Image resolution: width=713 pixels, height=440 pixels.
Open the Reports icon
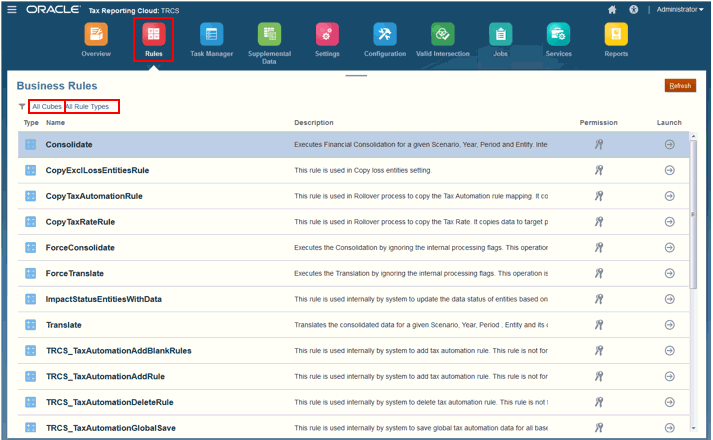click(x=616, y=34)
